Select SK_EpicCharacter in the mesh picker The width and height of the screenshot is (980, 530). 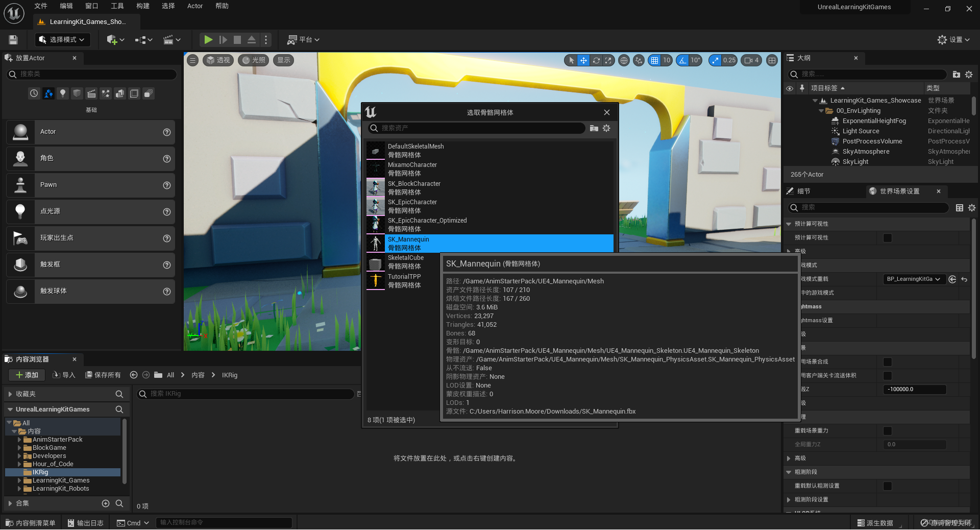coord(490,206)
